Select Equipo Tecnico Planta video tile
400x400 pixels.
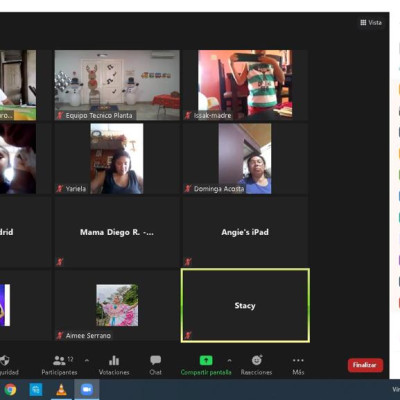[x=117, y=85]
